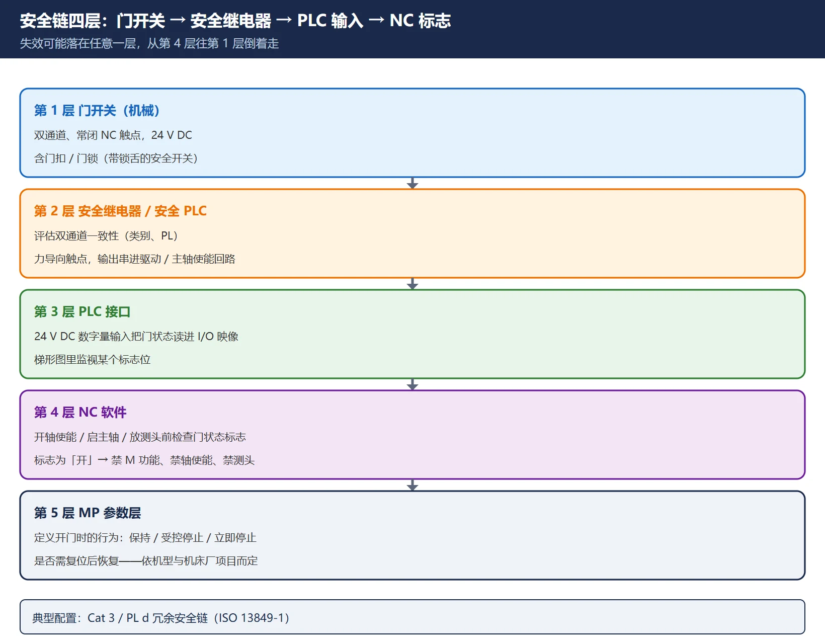Select line 24 V DC 数字量输入把门状态读进 I/O 映像
Screen dimensions: 825x644
(136, 336)
